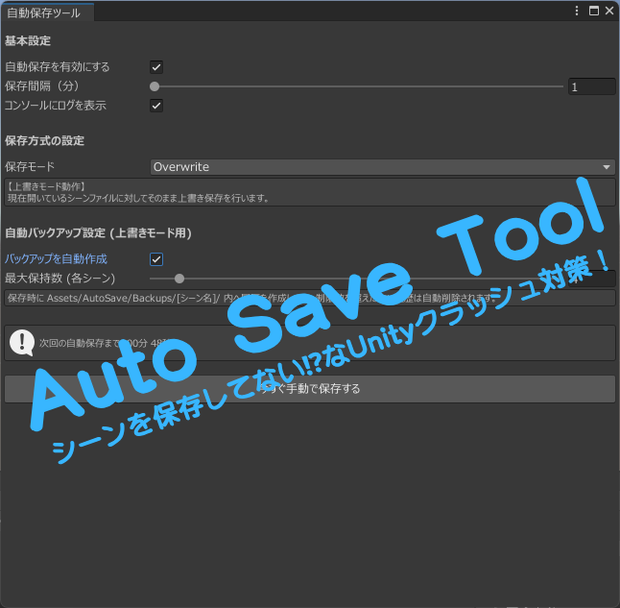The width and height of the screenshot is (620, 608).
Task: Toggle the バックアップを自動作成 checkbox
Action: pyautogui.click(x=156, y=259)
